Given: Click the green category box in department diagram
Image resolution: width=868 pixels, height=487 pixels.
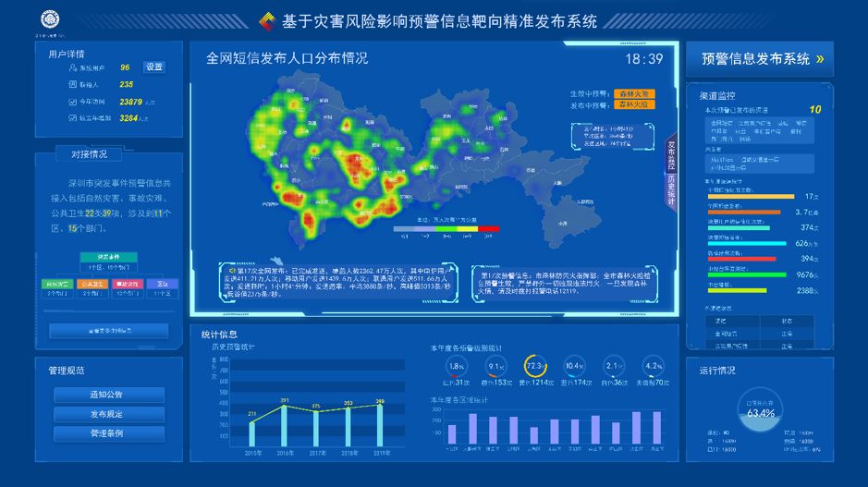Looking at the screenshot, I should (57, 284).
